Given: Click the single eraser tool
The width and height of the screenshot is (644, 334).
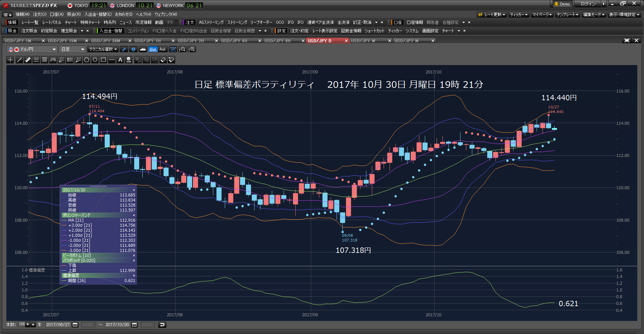Looking at the screenshot, I should tap(163, 60).
